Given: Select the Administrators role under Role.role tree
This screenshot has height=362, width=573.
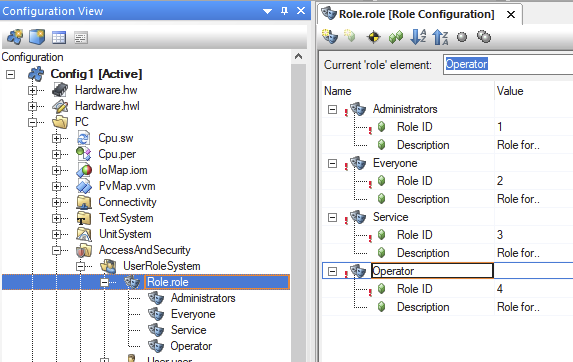Looking at the screenshot, I should tap(203, 298).
